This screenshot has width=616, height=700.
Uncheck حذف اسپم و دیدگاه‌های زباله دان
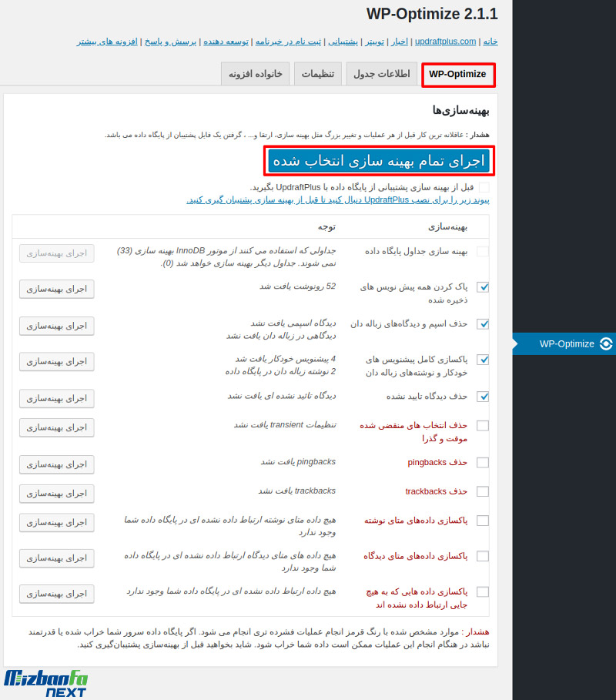point(483,324)
